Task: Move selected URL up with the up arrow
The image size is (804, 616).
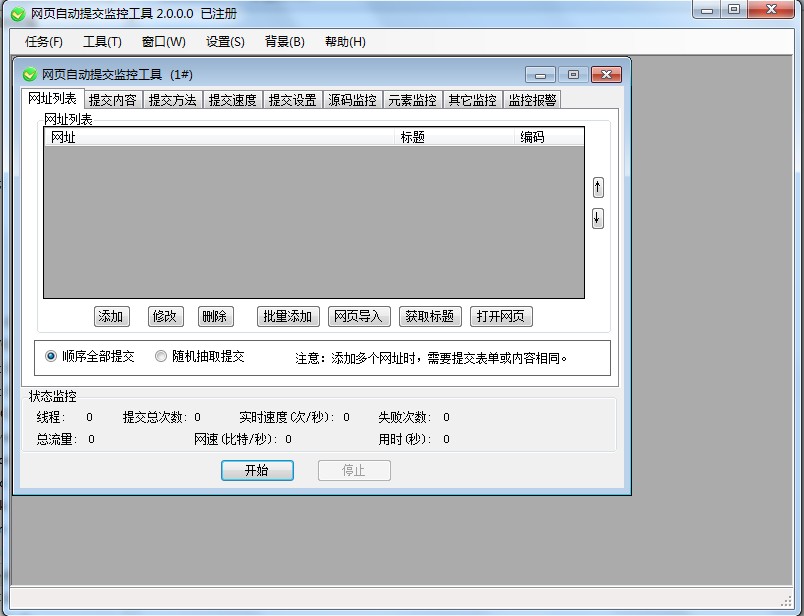Action: 598,187
